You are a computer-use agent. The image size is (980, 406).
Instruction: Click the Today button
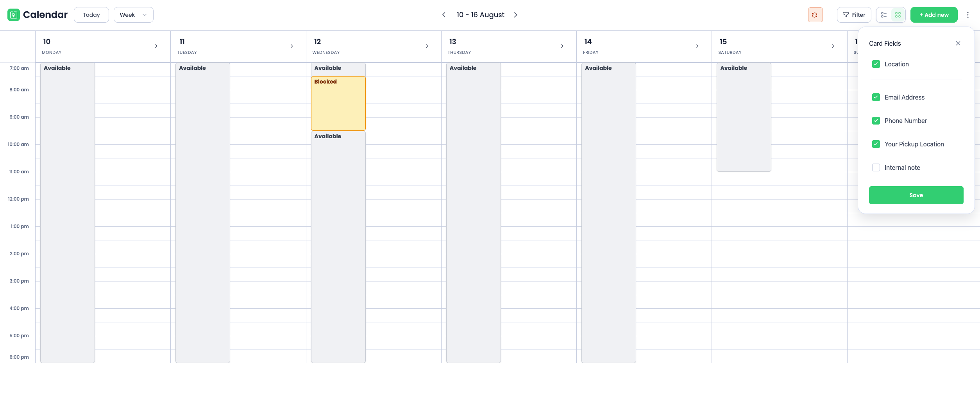click(x=91, y=15)
